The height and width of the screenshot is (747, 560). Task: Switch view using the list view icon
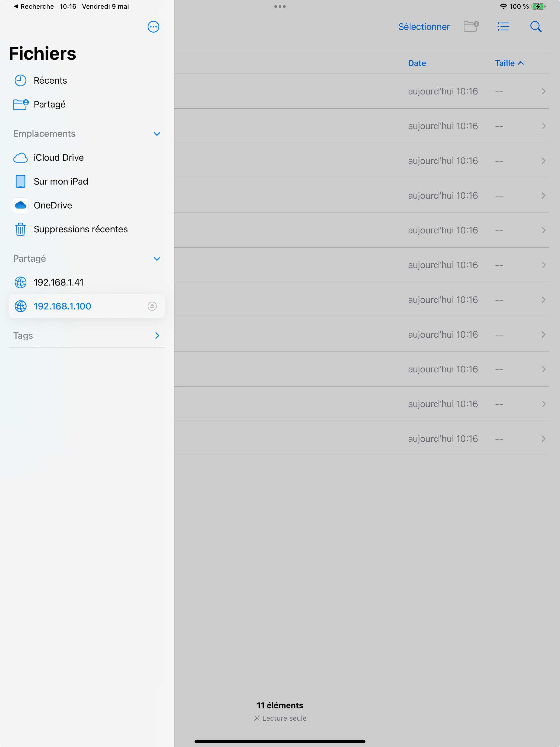click(x=503, y=26)
